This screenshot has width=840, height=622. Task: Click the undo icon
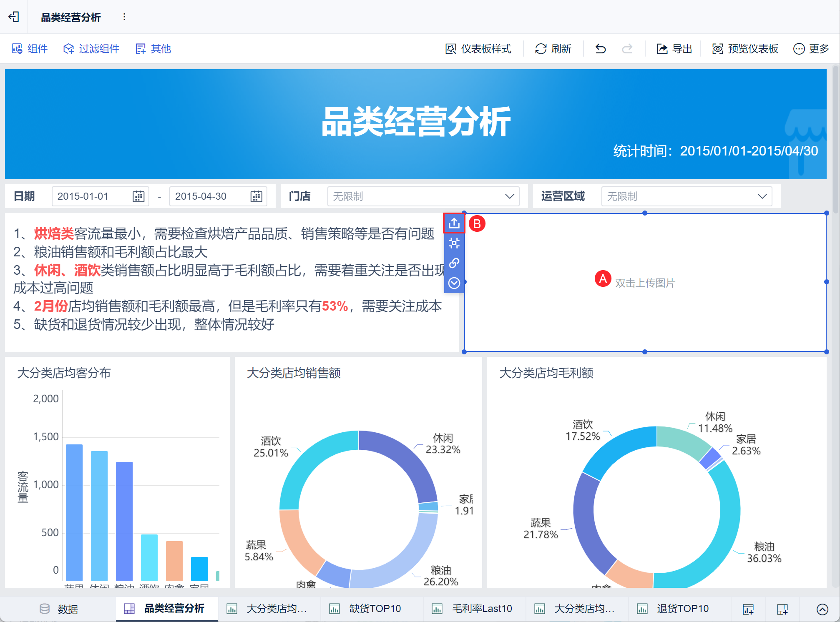click(600, 49)
